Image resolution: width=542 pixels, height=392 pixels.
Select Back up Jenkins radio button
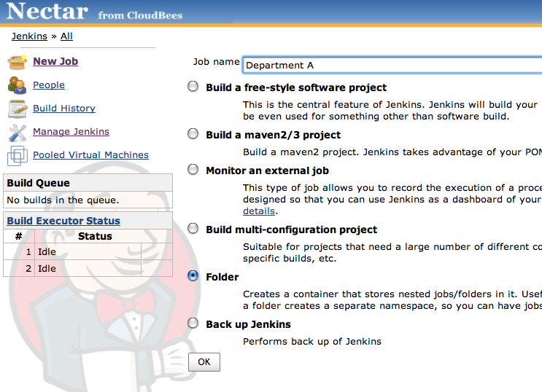click(x=193, y=324)
